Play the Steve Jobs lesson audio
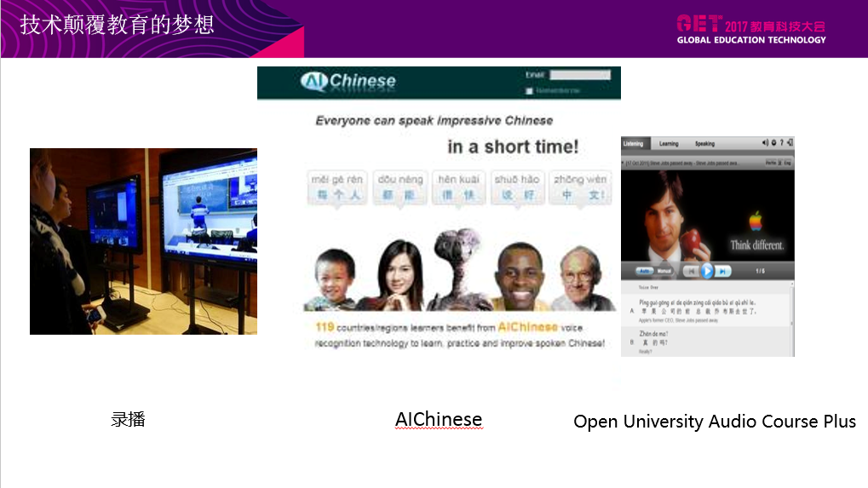Screen dimensions: 868x488 coord(707,271)
